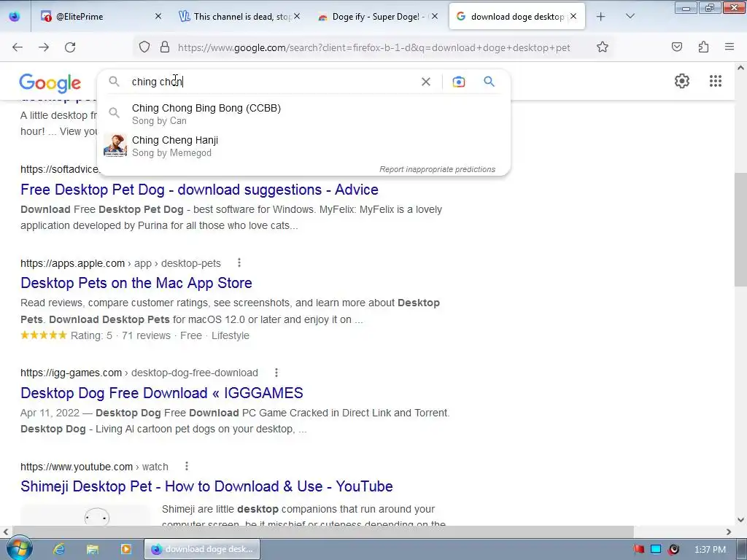Open options for youtube.com result

187,466
